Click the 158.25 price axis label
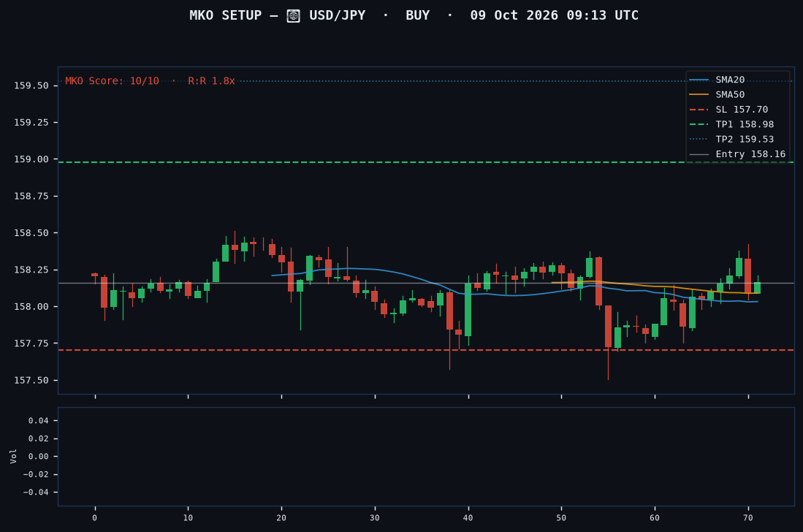The width and height of the screenshot is (803, 532). (31, 270)
